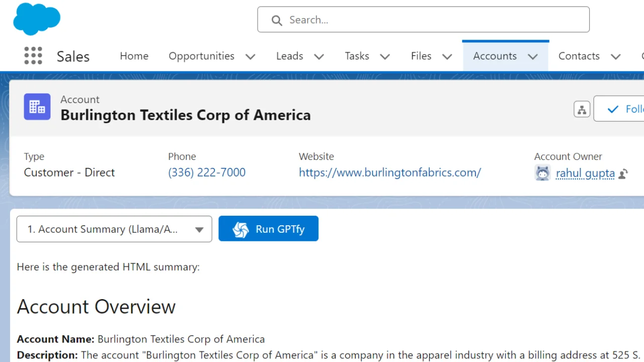Expand the Leads tab dropdown chevron
This screenshot has width=644, height=362.
click(319, 56)
